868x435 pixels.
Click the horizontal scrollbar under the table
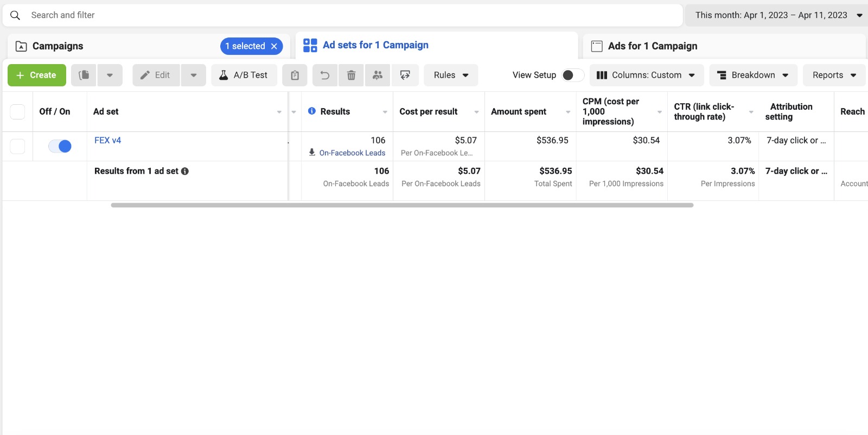pos(402,205)
